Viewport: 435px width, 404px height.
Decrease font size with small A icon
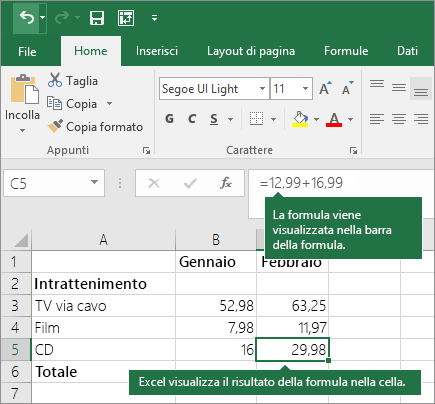coord(347,88)
